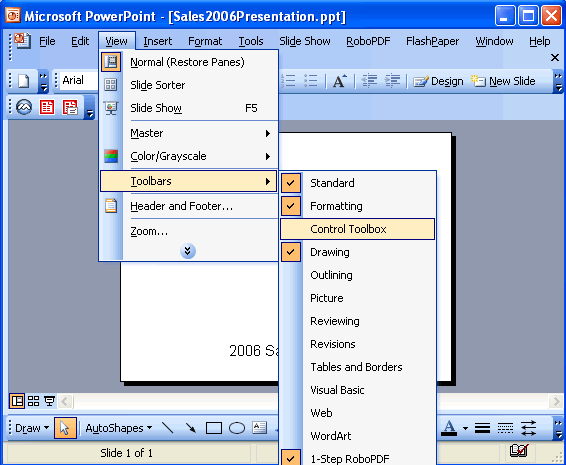Viewport: 566px width, 465px height.
Task: Click Increase Font Size icon
Action: click(339, 81)
